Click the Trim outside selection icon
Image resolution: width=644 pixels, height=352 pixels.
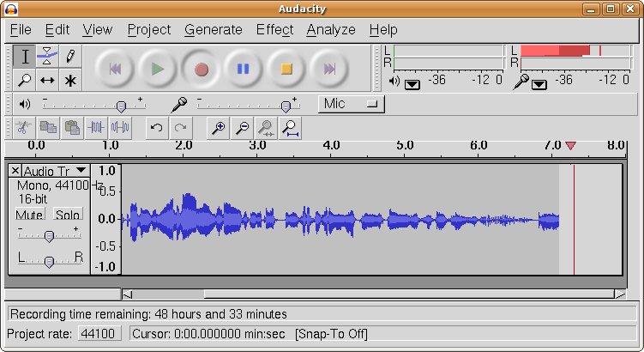tap(96, 128)
